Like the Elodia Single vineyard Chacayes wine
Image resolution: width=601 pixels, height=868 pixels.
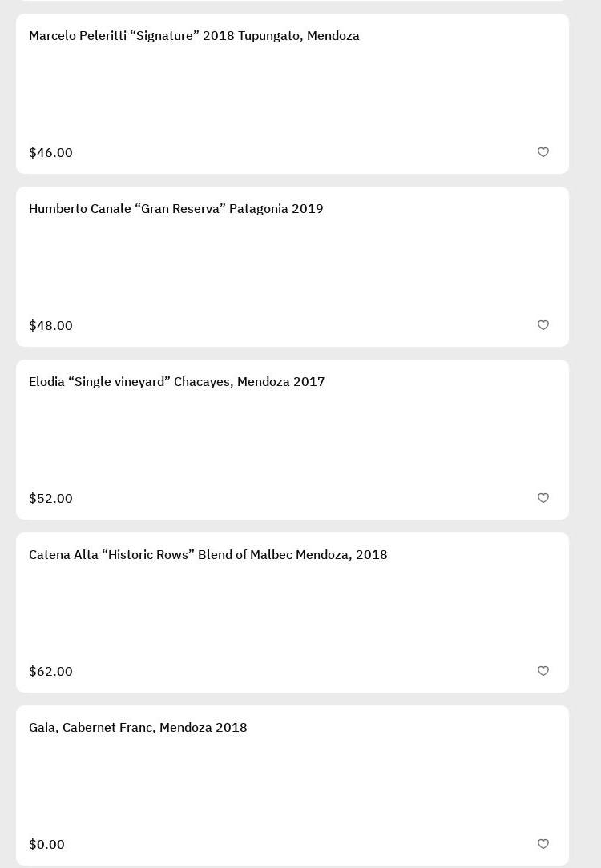click(x=543, y=498)
